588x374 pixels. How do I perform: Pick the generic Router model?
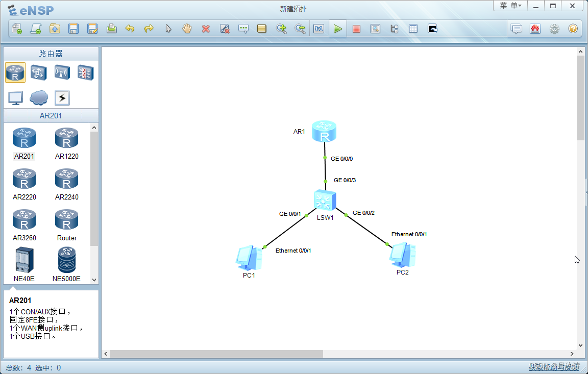click(67, 226)
